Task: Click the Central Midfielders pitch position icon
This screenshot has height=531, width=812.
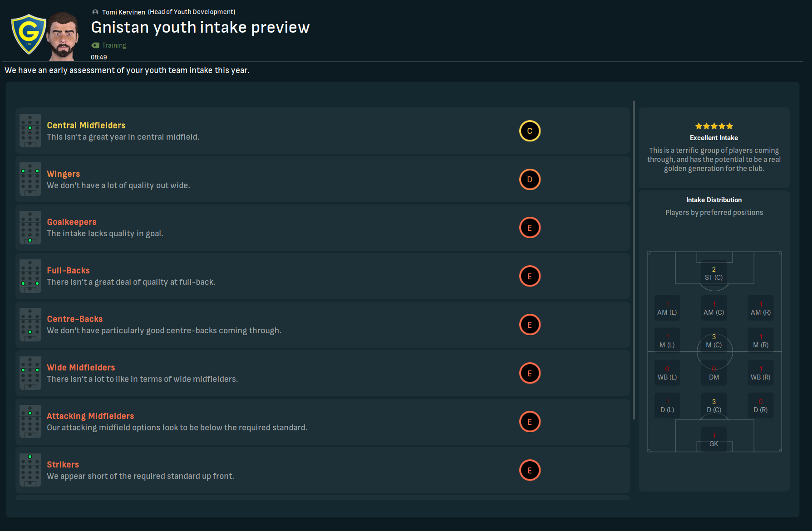Action: 30,131
